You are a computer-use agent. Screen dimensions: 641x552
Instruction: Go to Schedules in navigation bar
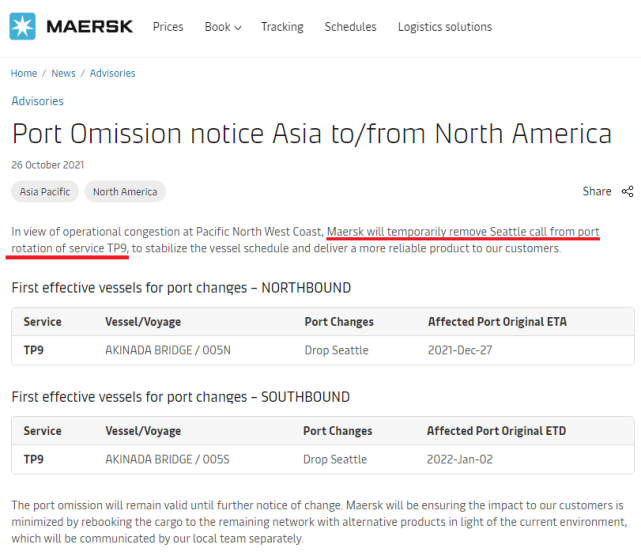350,27
